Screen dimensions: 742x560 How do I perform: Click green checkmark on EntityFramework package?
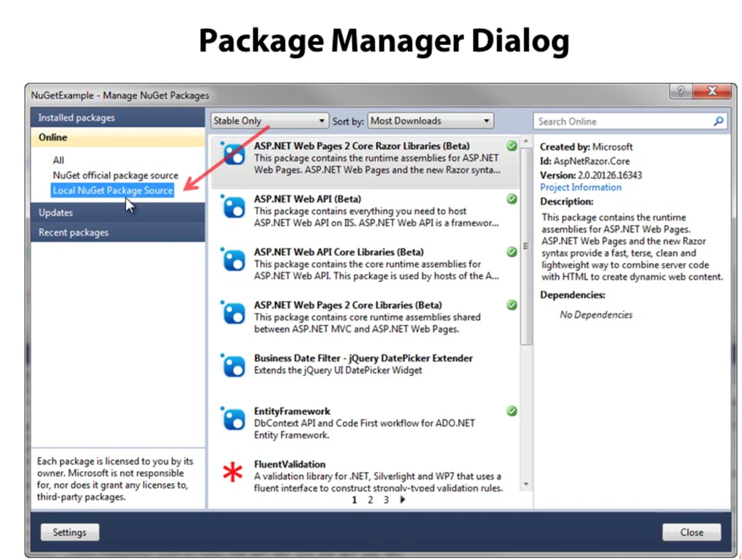(512, 411)
